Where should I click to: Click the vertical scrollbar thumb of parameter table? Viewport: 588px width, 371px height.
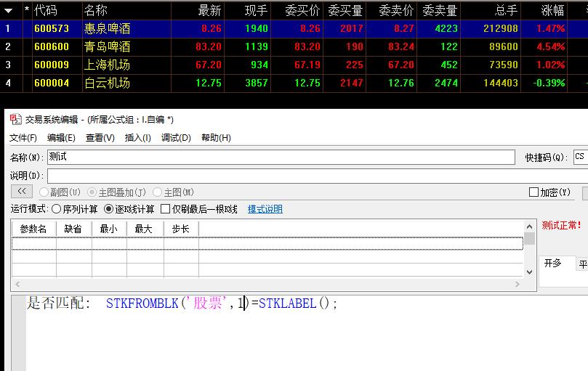click(x=529, y=238)
